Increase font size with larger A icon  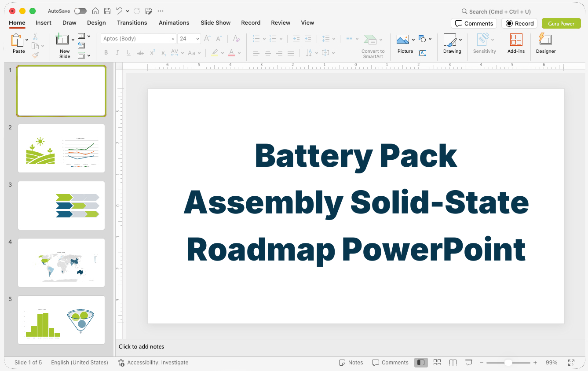point(208,39)
